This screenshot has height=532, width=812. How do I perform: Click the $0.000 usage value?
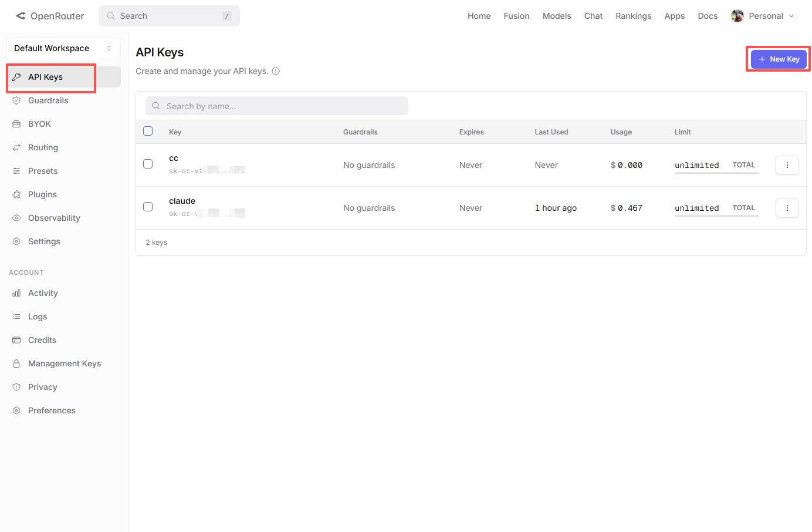(x=627, y=165)
